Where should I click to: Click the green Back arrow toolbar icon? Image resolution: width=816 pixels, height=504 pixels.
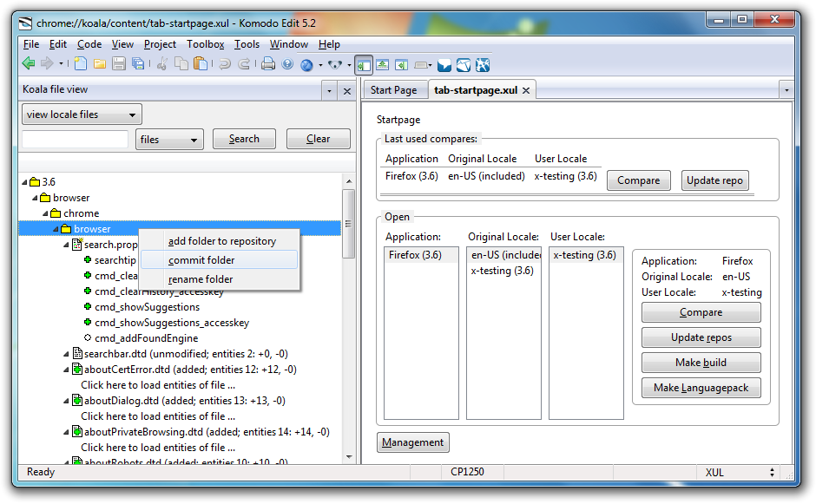point(29,64)
